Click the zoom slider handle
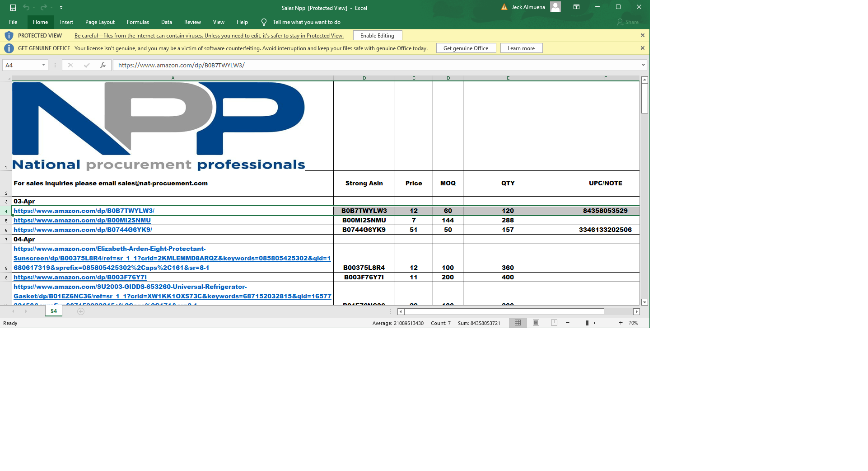Screen dimensions: 868x471 pos(587,323)
